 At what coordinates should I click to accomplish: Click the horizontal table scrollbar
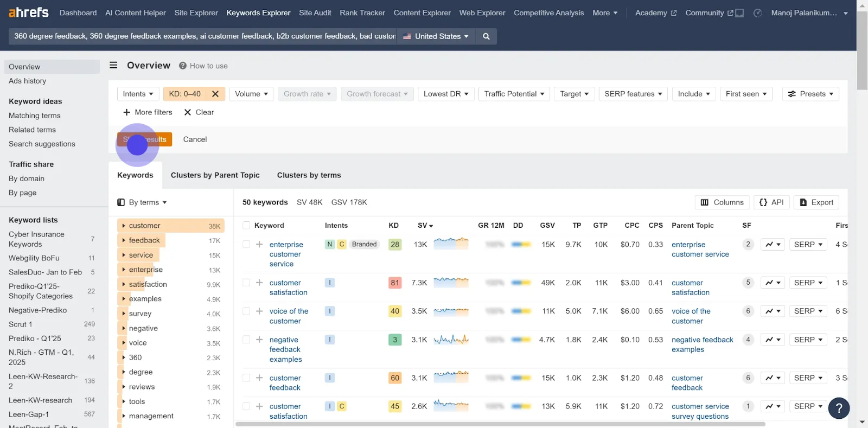pos(500,424)
